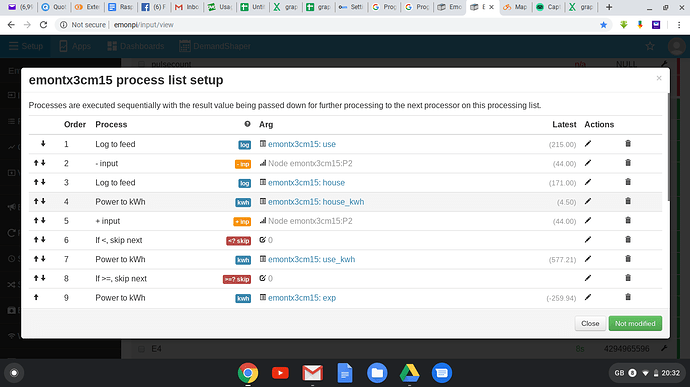
Task: Move process 9 up with arrow
Action: point(37,297)
